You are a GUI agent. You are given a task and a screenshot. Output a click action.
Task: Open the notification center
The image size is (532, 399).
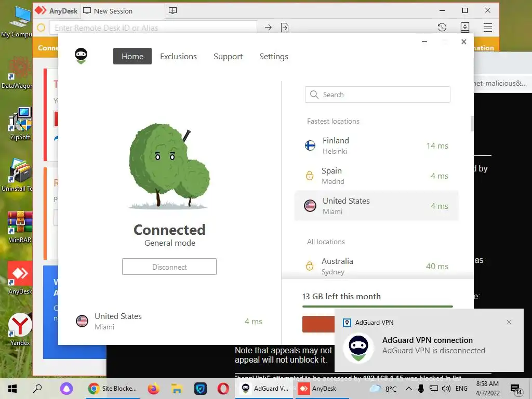pyautogui.click(x=516, y=389)
